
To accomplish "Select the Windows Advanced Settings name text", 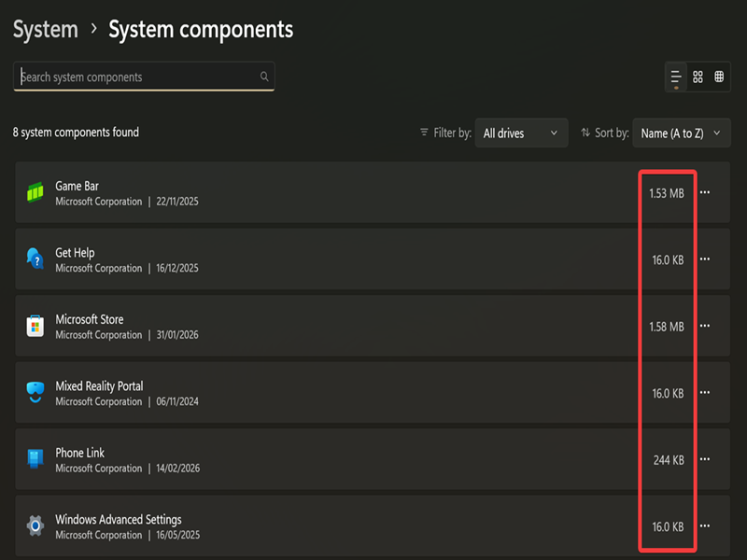I will coord(119,519).
